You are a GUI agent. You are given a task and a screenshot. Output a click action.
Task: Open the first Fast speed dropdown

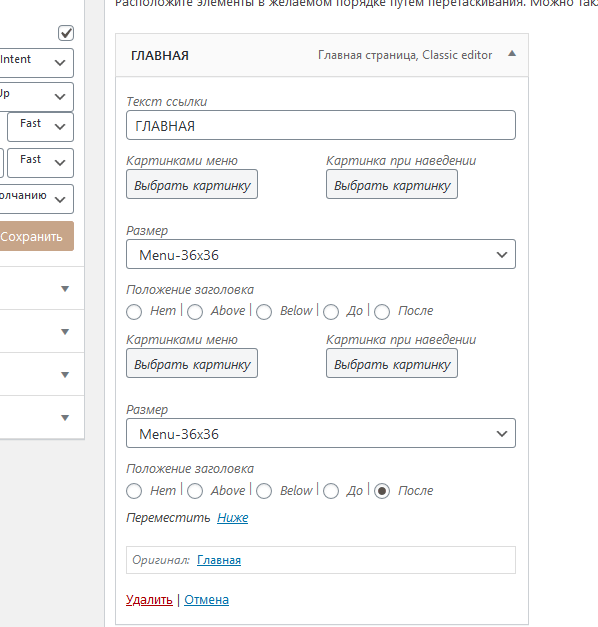click(x=40, y=127)
